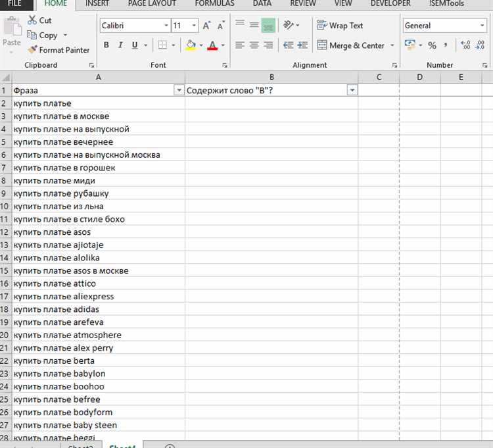Select column C header
The width and height of the screenshot is (493, 448).
pyautogui.click(x=379, y=78)
